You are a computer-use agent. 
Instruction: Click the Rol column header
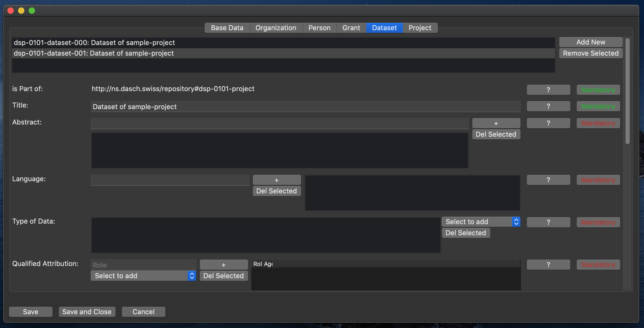[x=257, y=264]
